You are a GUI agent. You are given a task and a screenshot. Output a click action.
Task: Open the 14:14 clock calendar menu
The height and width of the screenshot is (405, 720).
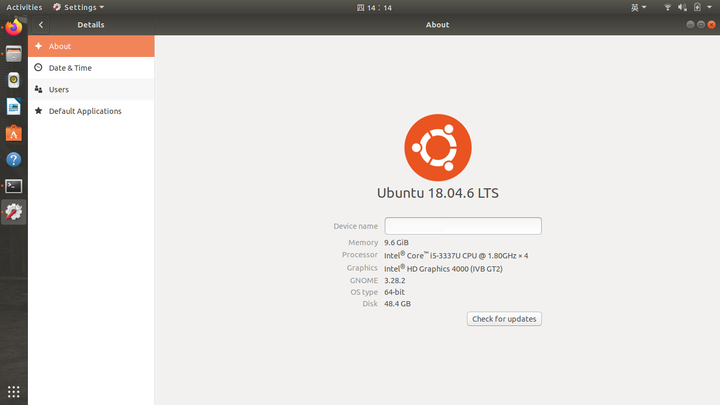pos(374,8)
